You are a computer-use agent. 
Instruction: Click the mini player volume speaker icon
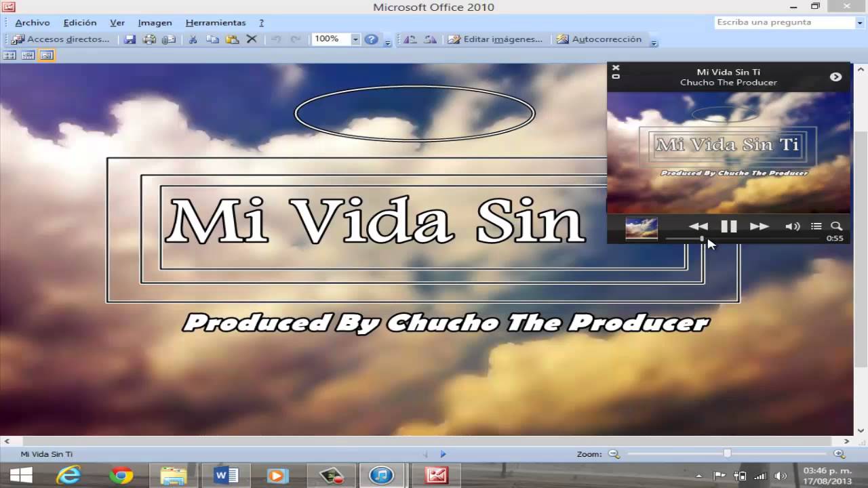pos(792,226)
